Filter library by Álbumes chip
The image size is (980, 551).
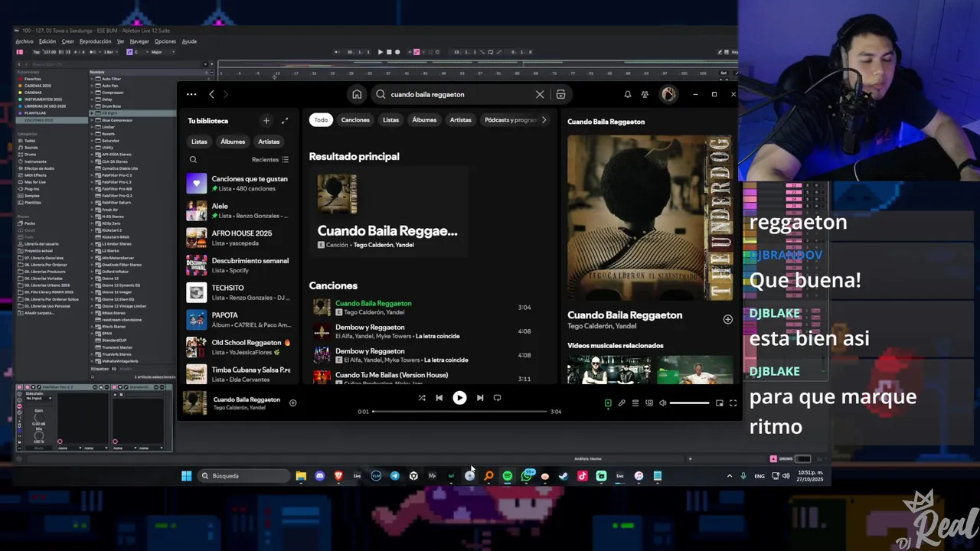[x=233, y=142]
